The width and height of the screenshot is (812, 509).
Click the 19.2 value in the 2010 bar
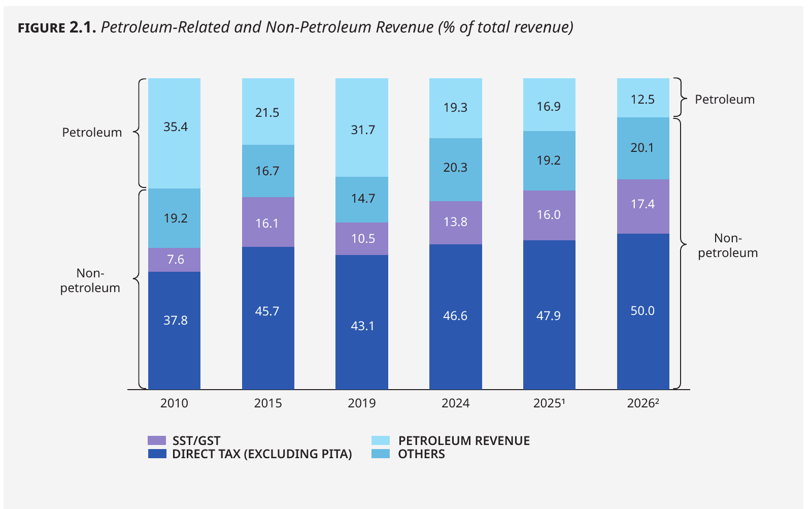(x=176, y=218)
